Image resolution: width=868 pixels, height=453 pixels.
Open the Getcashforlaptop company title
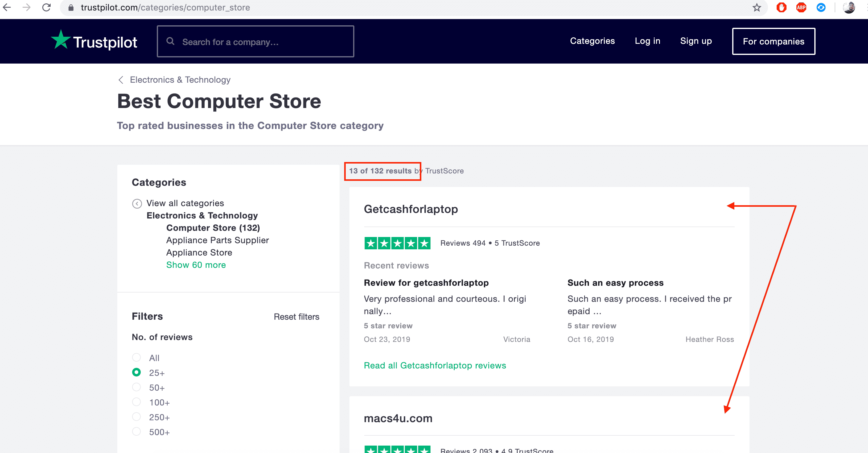click(x=411, y=209)
